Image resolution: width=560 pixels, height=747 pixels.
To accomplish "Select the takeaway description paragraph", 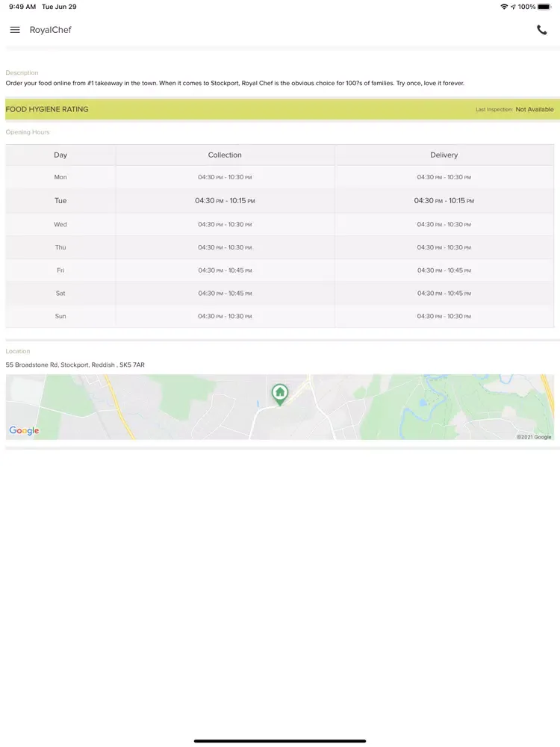I will pos(234,83).
